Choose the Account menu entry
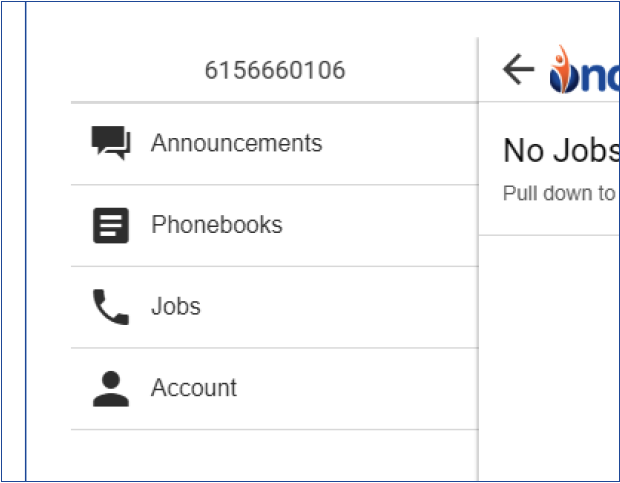 click(x=194, y=389)
